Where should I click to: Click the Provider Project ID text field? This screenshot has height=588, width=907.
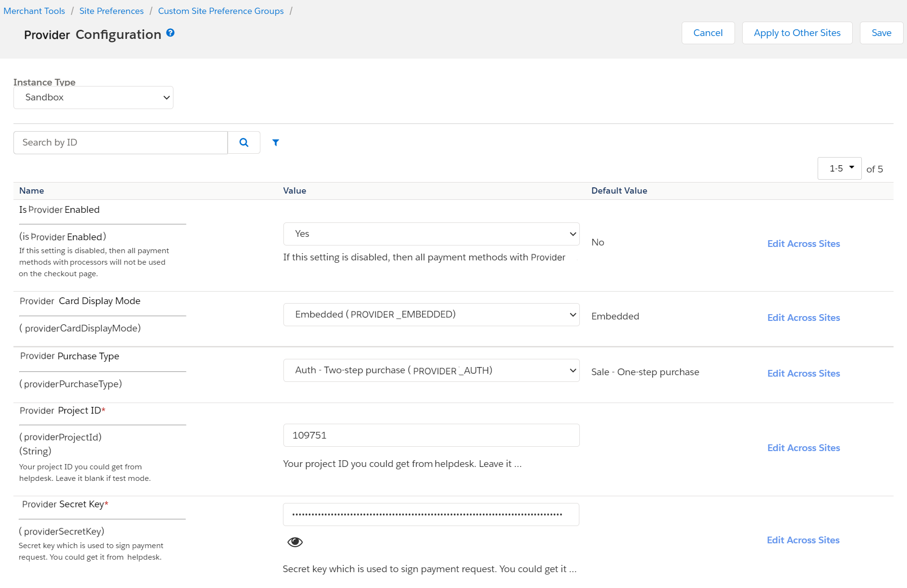(431, 435)
